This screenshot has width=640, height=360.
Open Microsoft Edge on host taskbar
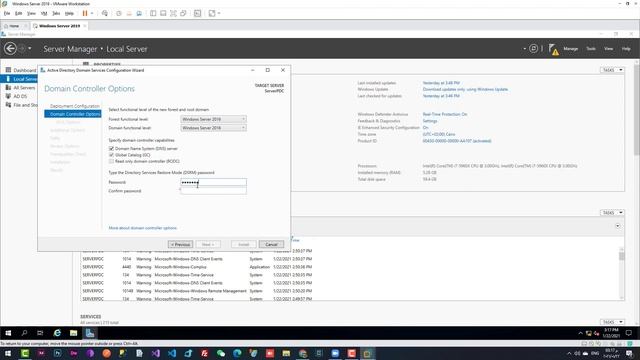coord(237,353)
